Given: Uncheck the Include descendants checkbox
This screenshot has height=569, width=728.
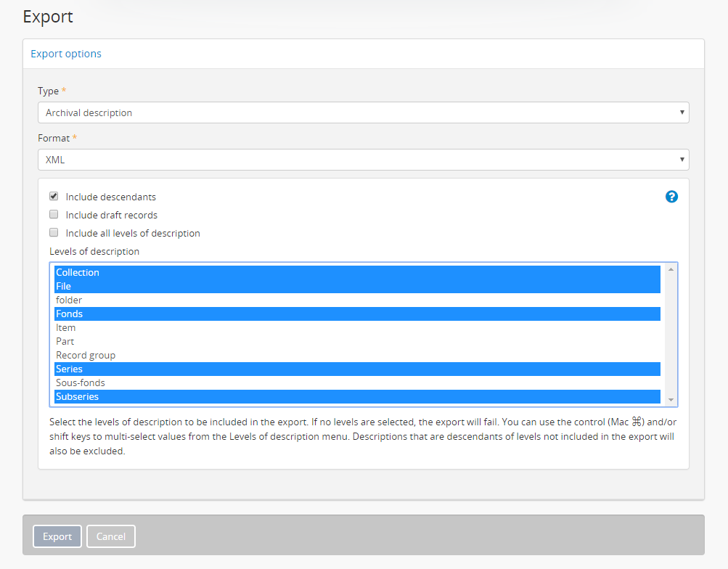Looking at the screenshot, I should [x=54, y=197].
